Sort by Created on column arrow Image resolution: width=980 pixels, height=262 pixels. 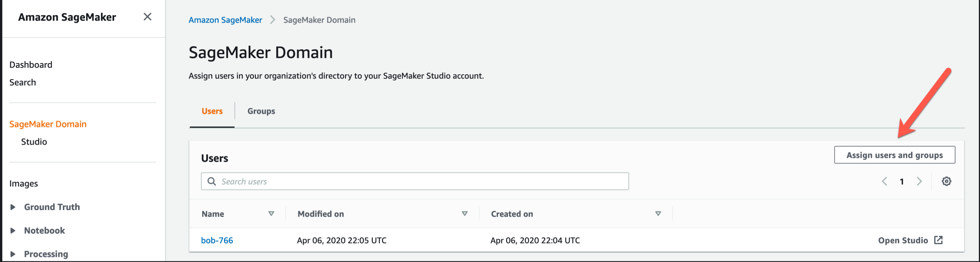(x=658, y=214)
